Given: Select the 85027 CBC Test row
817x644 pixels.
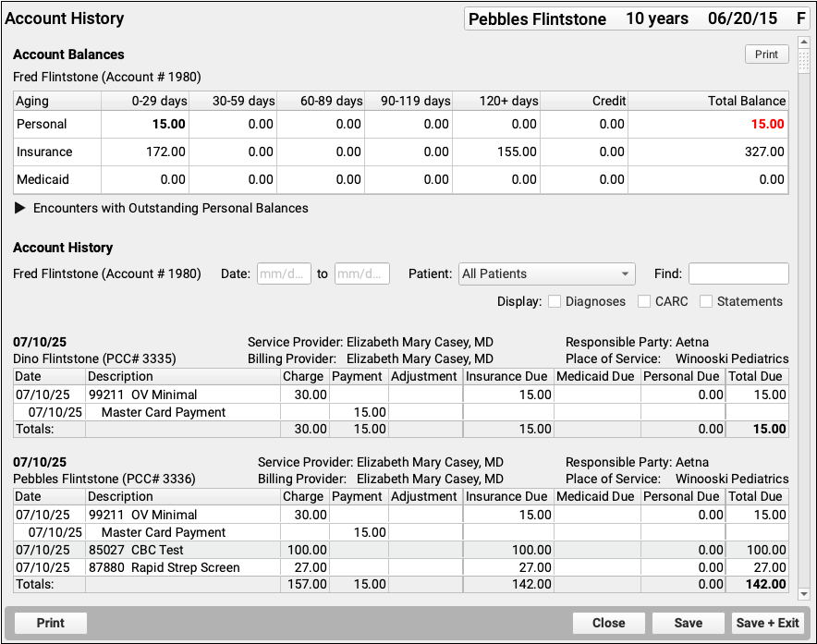Looking at the screenshot, I should (401, 550).
